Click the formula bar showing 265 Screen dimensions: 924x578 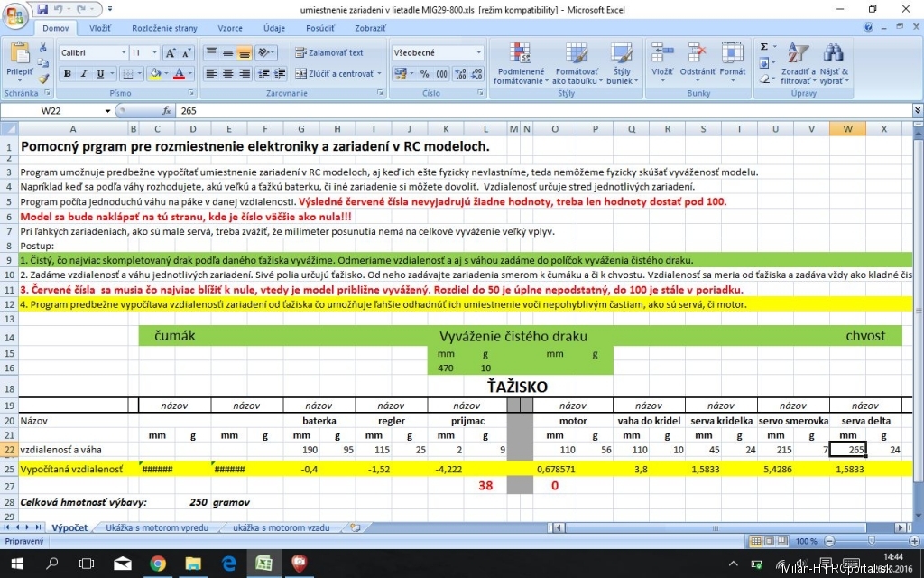[x=543, y=110]
